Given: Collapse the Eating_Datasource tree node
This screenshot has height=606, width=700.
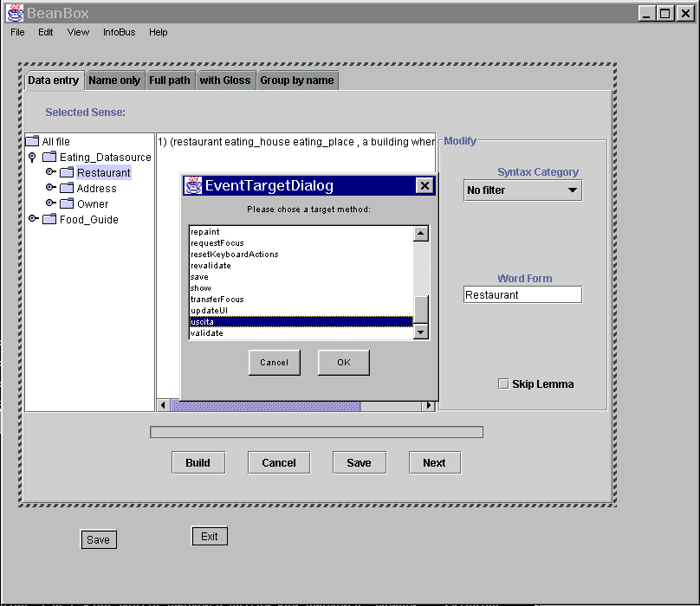Looking at the screenshot, I should tap(32, 158).
